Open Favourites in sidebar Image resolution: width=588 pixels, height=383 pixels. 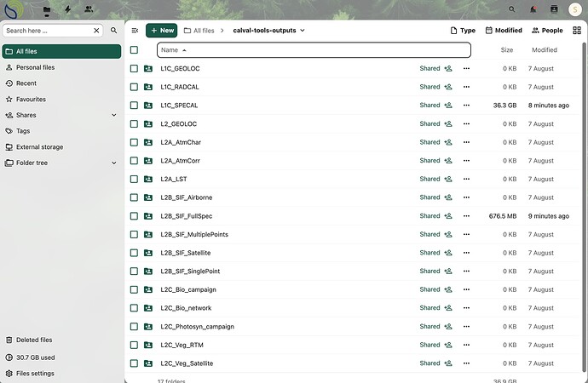(61, 100)
